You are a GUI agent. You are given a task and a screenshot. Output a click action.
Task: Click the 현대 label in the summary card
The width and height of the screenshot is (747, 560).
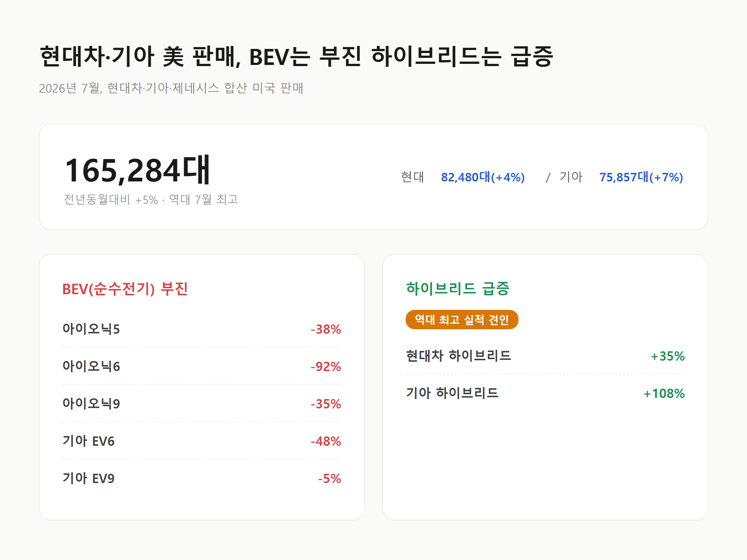[x=412, y=177]
